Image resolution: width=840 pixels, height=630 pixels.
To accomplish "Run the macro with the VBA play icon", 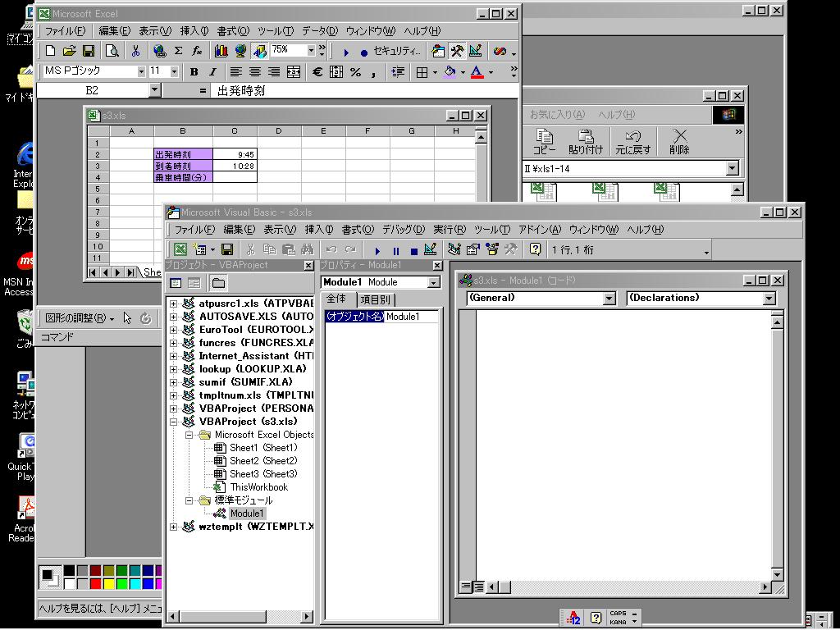I will pyautogui.click(x=377, y=250).
